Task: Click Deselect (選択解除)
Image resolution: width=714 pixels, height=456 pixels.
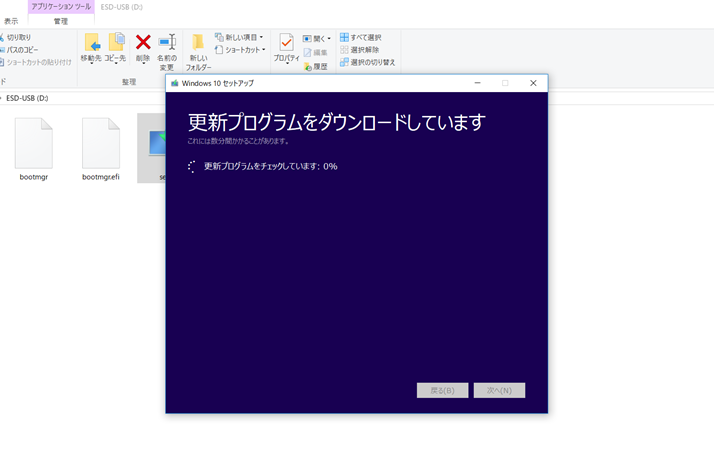Action: pyautogui.click(x=360, y=50)
